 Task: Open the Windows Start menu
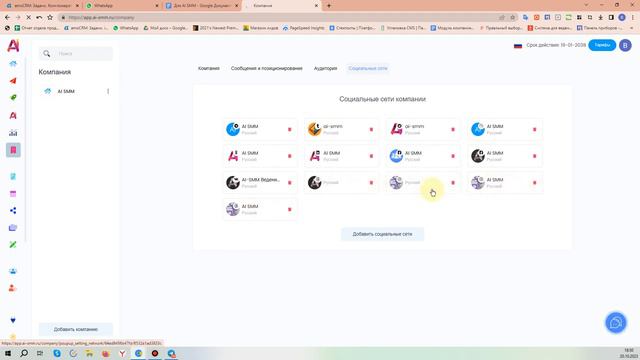click(x=8, y=353)
